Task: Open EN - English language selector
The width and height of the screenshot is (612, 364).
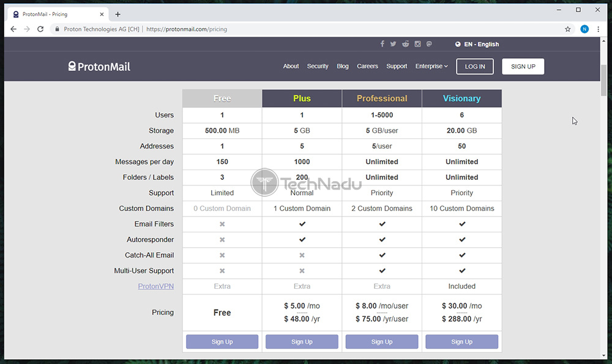Action: point(477,44)
